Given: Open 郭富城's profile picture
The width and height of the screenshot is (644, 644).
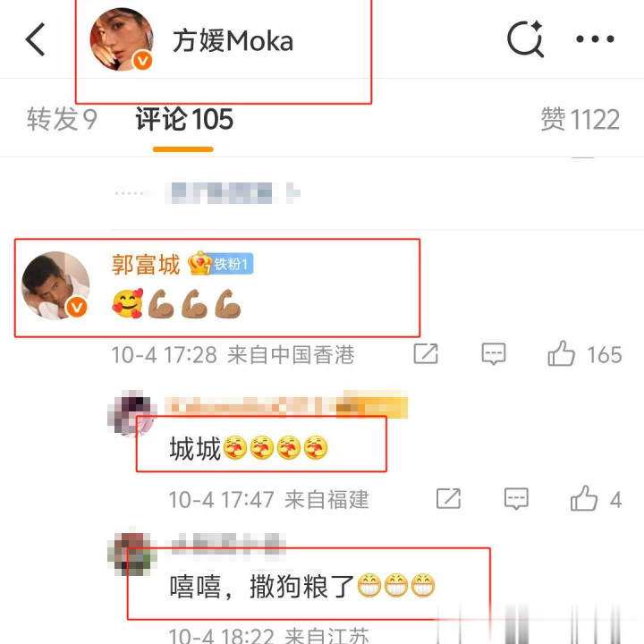Looking at the screenshot, I should coord(55,285).
